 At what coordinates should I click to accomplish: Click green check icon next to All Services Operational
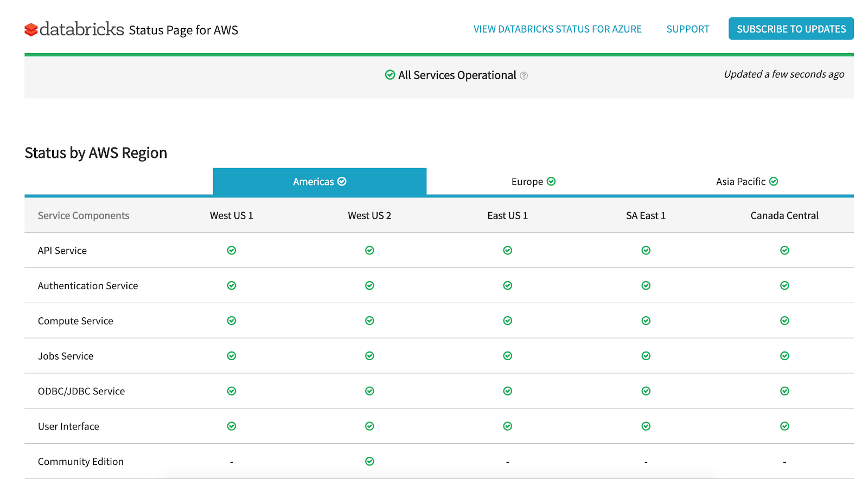[390, 75]
